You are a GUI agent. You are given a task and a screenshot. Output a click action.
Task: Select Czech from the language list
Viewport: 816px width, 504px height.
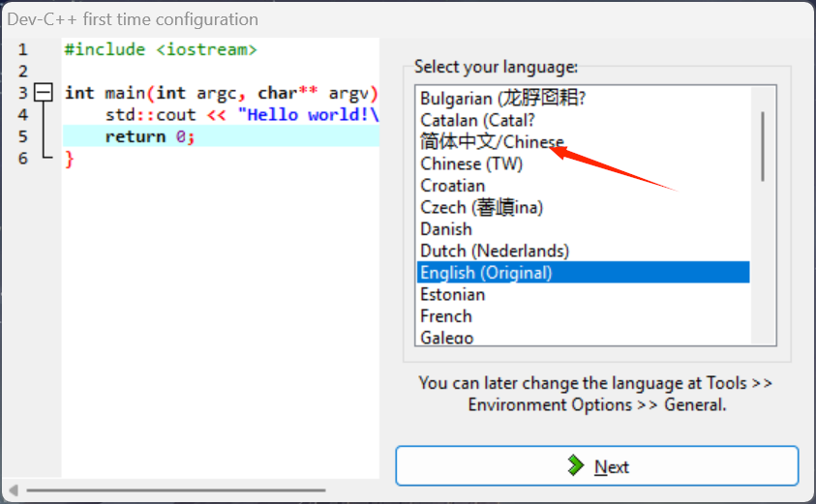click(583, 208)
